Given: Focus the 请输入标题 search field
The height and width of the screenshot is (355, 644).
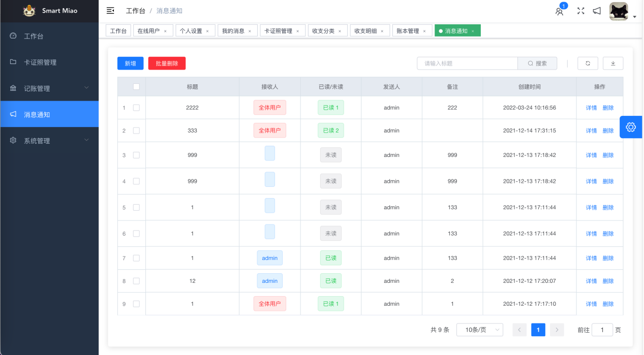Looking at the screenshot, I should pyautogui.click(x=467, y=63).
